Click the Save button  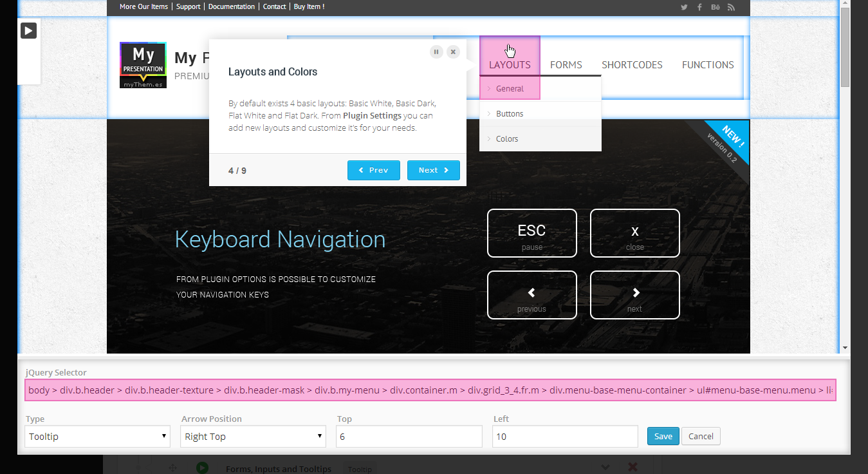(x=663, y=436)
